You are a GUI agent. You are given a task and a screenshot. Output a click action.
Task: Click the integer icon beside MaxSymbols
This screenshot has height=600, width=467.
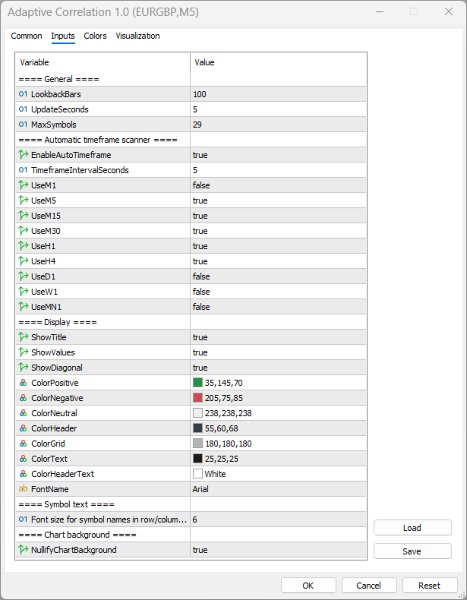pyautogui.click(x=23, y=124)
